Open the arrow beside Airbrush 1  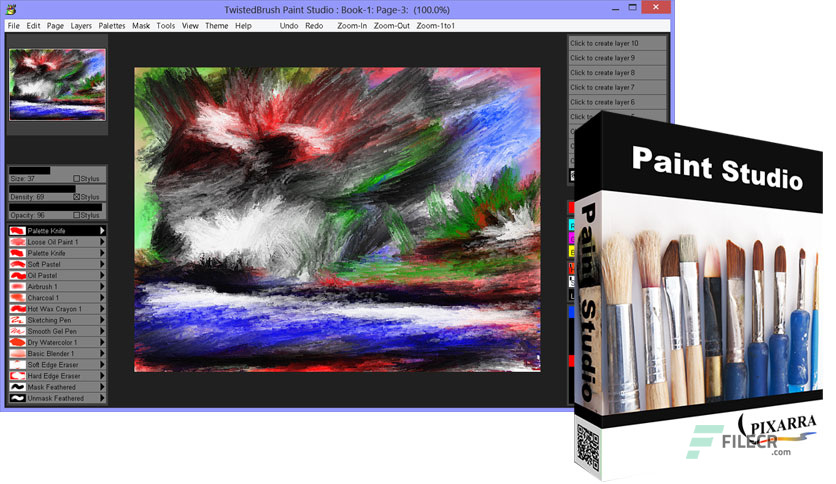[x=102, y=286]
